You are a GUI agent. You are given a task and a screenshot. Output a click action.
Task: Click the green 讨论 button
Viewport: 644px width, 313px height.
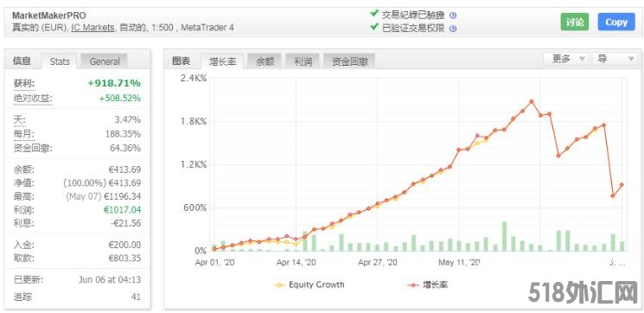575,22
